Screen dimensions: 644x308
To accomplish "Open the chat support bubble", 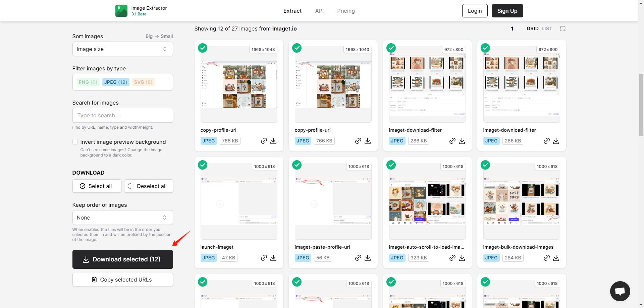I will click(620, 291).
